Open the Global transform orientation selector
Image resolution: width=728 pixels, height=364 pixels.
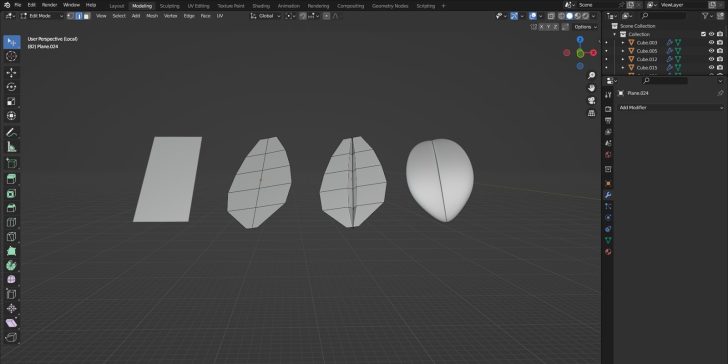coord(266,16)
